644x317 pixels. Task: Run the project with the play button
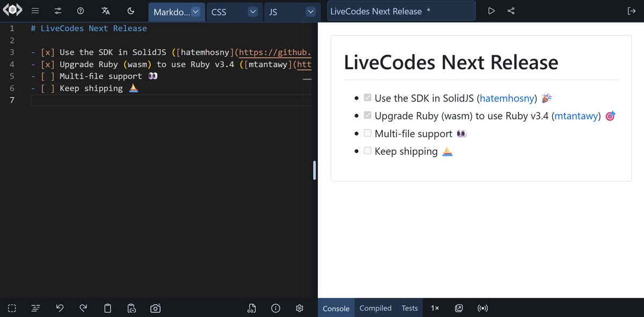coord(491,11)
